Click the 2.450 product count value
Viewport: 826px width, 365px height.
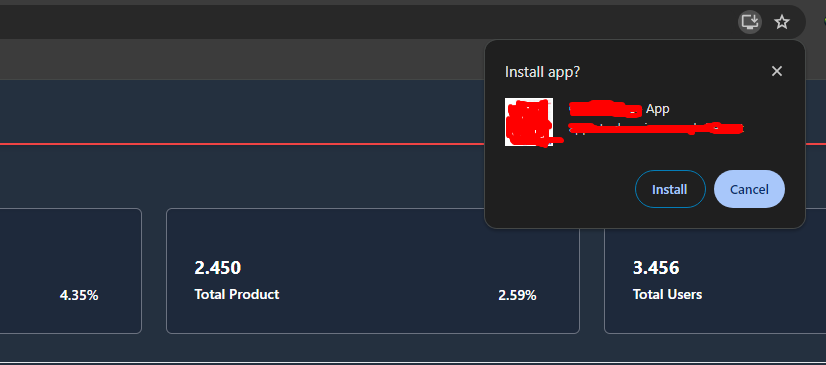coord(218,268)
